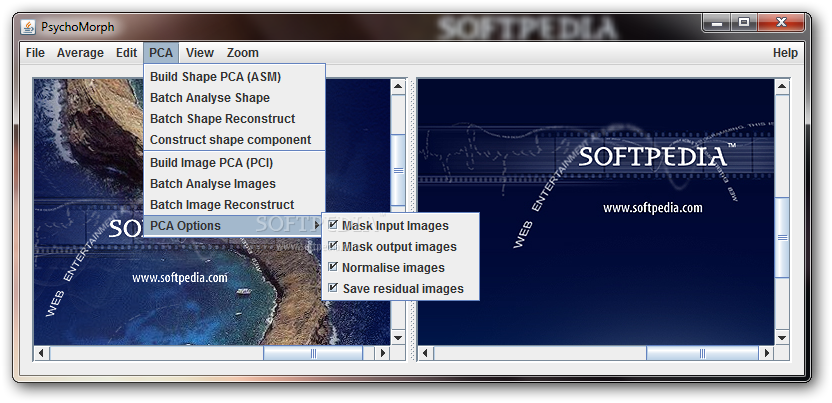This screenshot has height=403, width=832.
Task: Click right panel vertical scrollbar up arrow
Action: pos(782,86)
